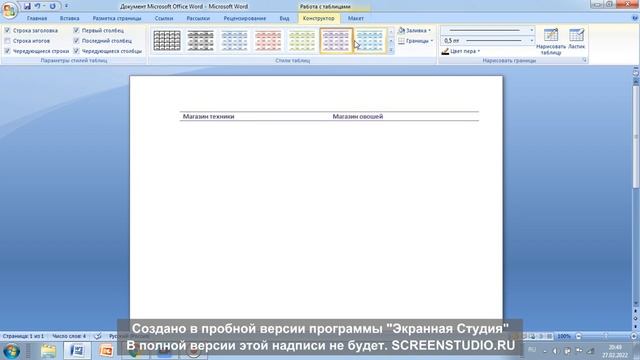
Task: Open the Границы borders dropdown
Action: (416, 41)
